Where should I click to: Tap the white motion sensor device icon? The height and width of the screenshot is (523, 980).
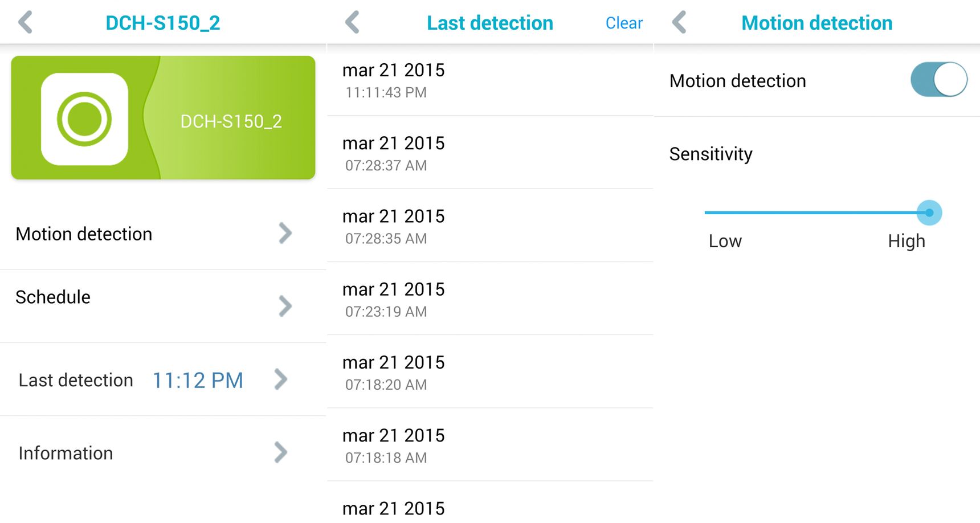[84, 119]
